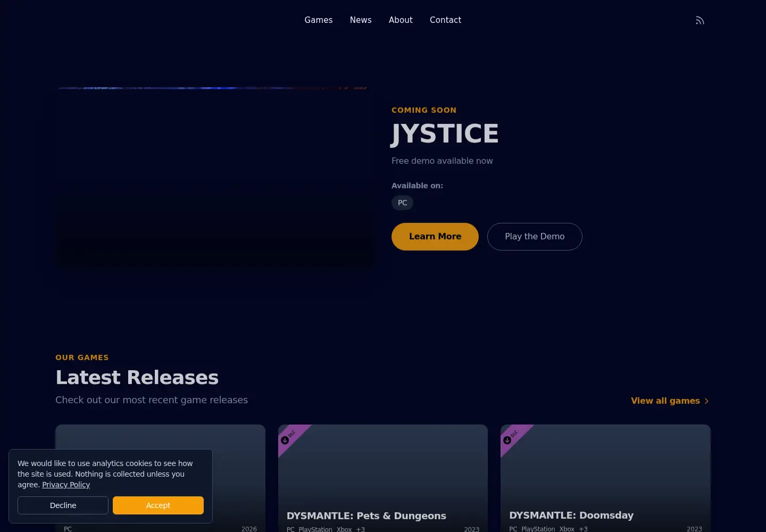Follow the View all games link
766x532 pixels.
tap(670, 401)
